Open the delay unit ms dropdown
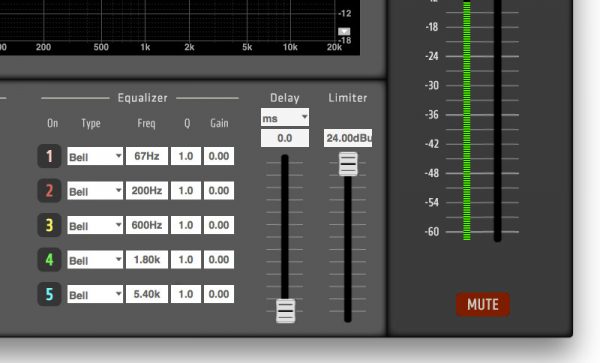The image size is (600, 363). 285,117
